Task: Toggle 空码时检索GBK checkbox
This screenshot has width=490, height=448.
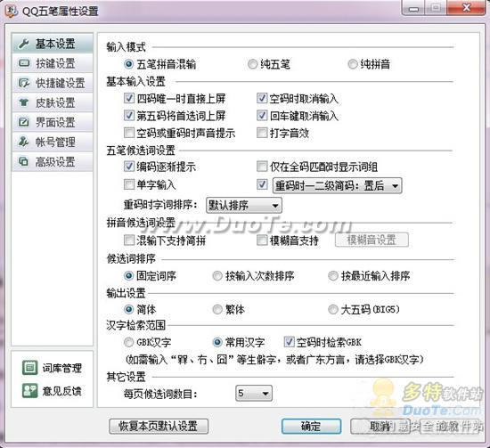Action: click(289, 342)
